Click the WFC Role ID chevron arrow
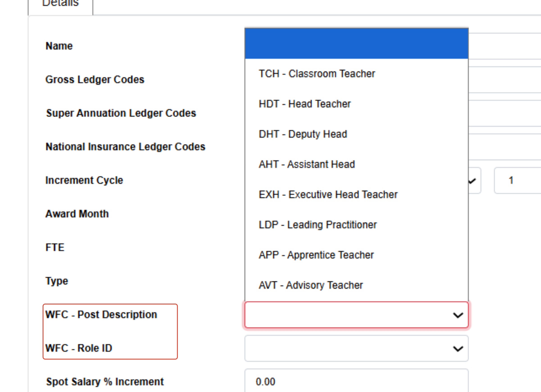 [x=458, y=349]
